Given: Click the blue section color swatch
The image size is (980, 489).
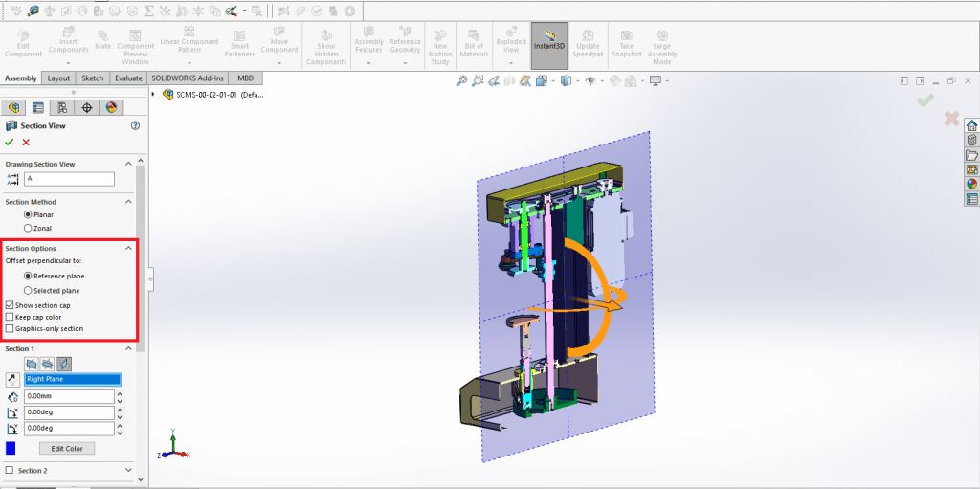Looking at the screenshot, I should tap(10, 449).
